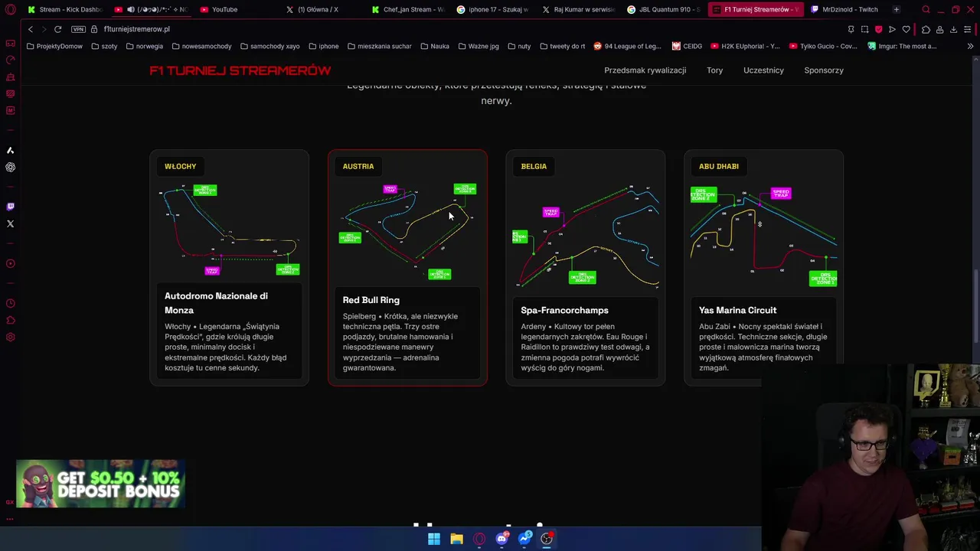
Task: Click the F1 TURNIEJ STREAMERÓW logo
Action: coord(240,70)
